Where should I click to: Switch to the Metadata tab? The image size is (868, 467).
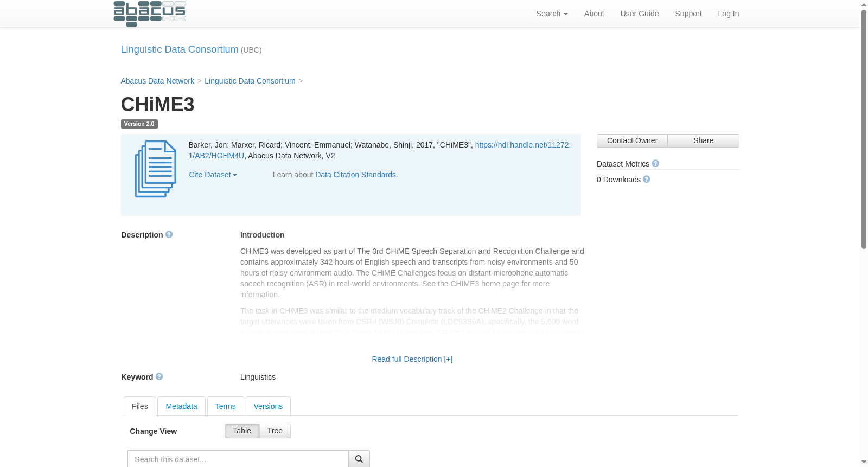pyautogui.click(x=181, y=406)
